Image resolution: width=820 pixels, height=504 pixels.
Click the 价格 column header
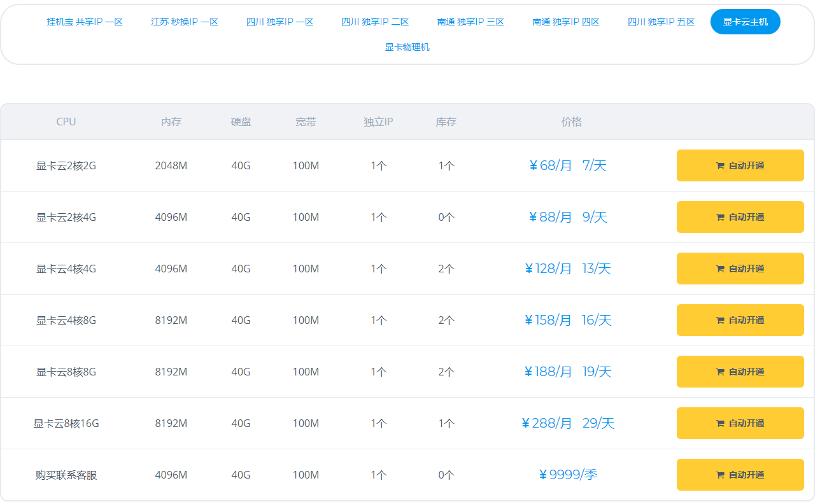point(572,122)
